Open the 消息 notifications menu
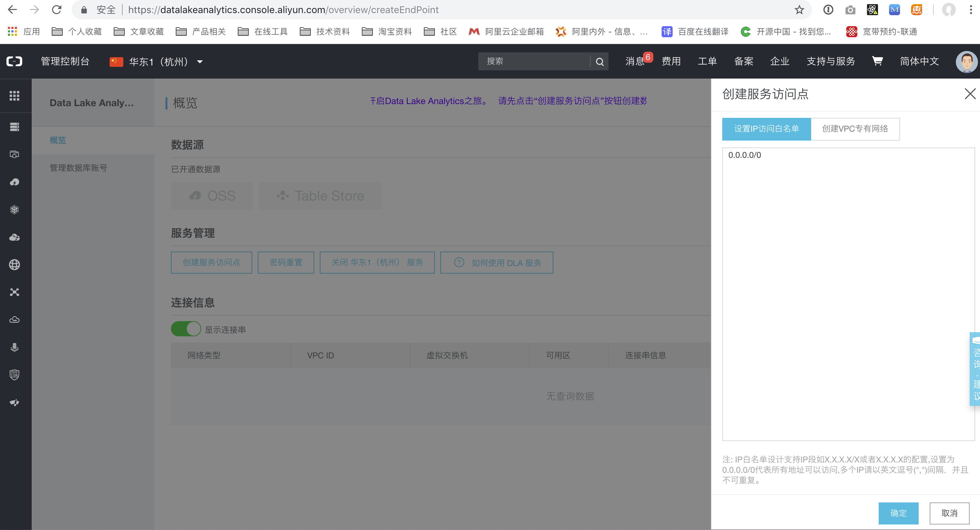Image resolution: width=980 pixels, height=530 pixels. 635,61
